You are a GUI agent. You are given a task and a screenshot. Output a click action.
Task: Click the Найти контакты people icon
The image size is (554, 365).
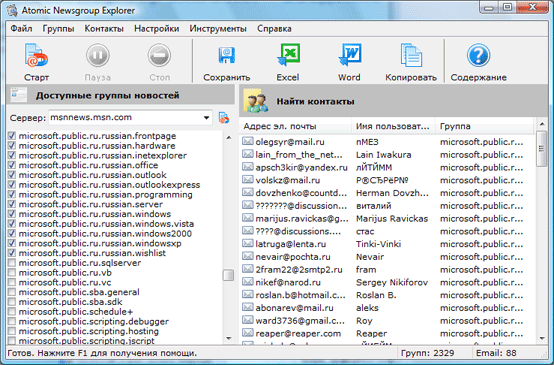[x=256, y=101]
